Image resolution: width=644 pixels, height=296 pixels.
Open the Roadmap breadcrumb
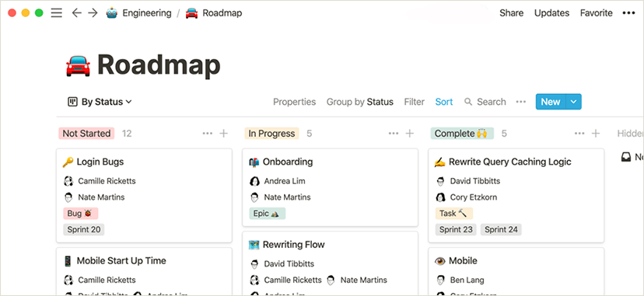pyautogui.click(x=222, y=13)
